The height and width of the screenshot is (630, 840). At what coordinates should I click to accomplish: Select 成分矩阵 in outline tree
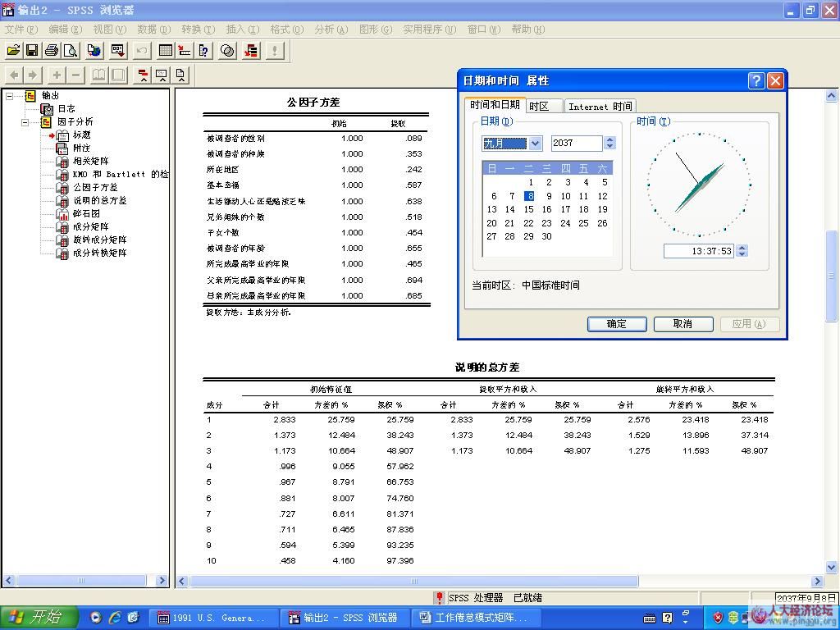[x=90, y=226]
